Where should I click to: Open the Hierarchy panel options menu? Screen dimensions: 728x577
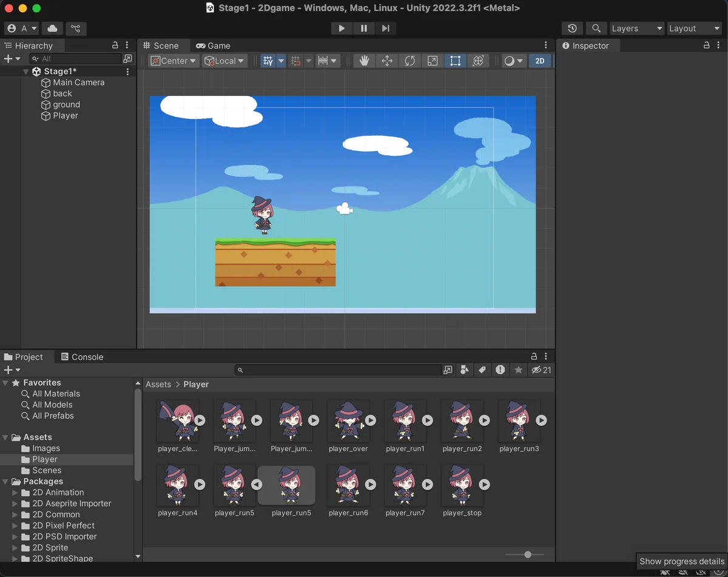(x=127, y=46)
